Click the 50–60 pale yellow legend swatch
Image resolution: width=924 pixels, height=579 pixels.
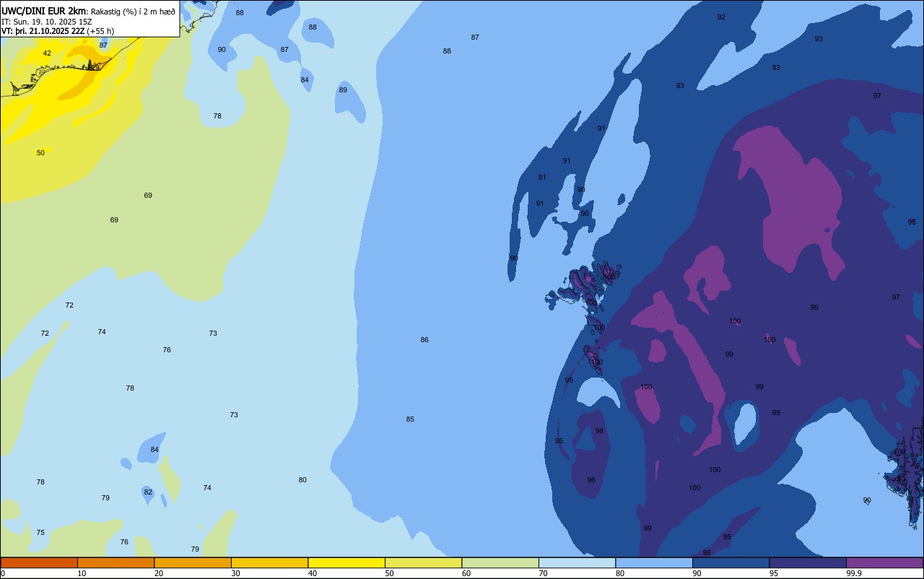click(423, 562)
